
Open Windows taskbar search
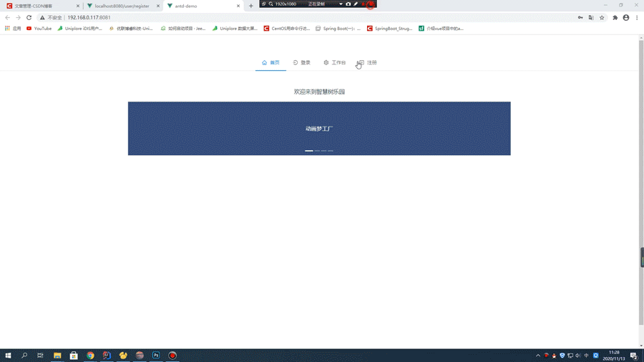[24, 356]
